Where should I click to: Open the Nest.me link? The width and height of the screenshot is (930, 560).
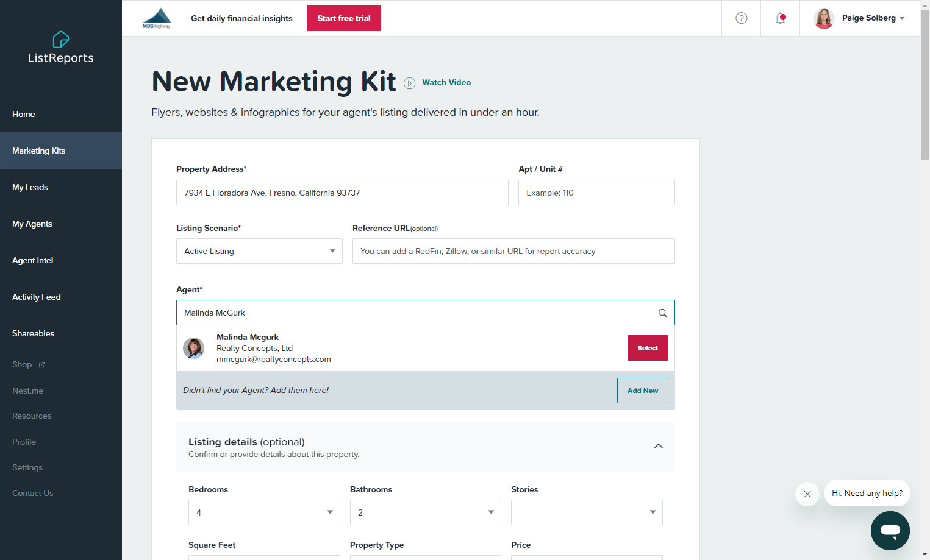click(x=27, y=391)
